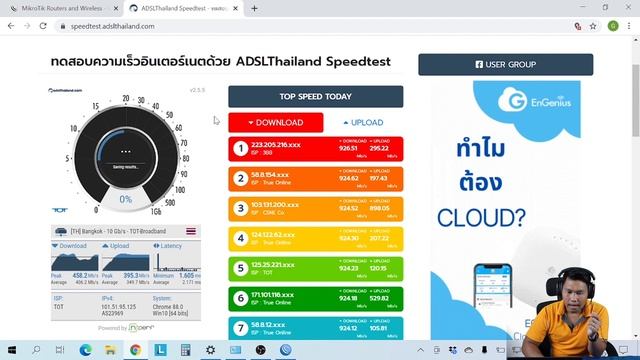640x360 pixels.
Task: Click the red extension icon in address bar
Action: (x=578, y=26)
